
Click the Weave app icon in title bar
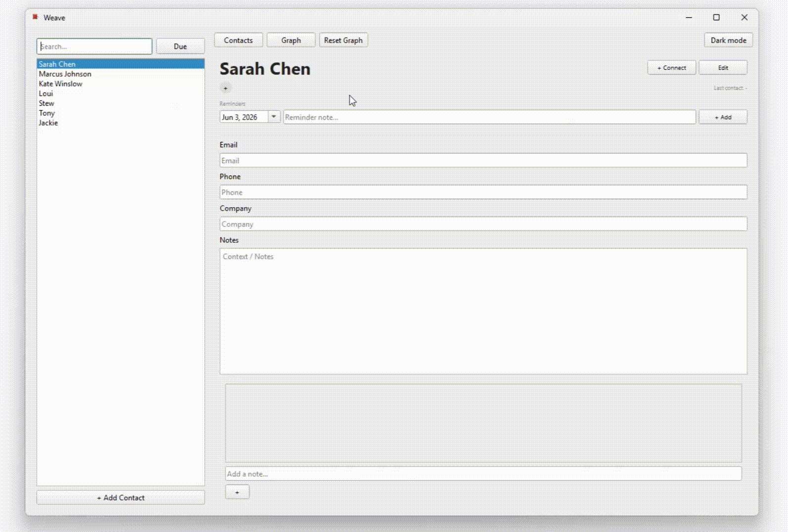click(x=35, y=17)
